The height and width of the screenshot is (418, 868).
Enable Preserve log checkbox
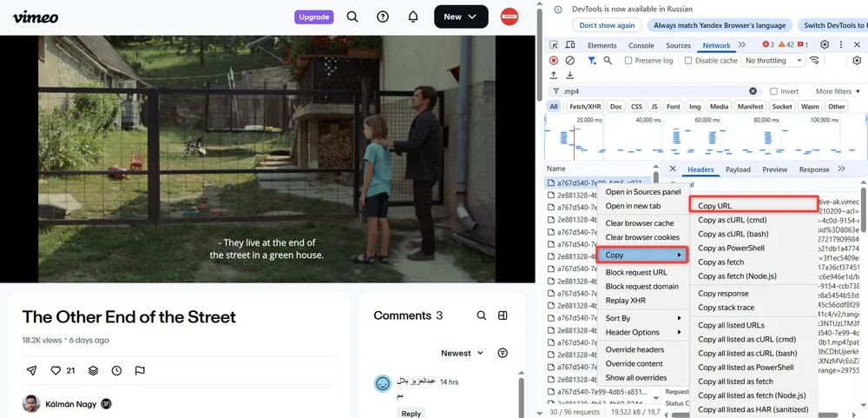click(628, 61)
